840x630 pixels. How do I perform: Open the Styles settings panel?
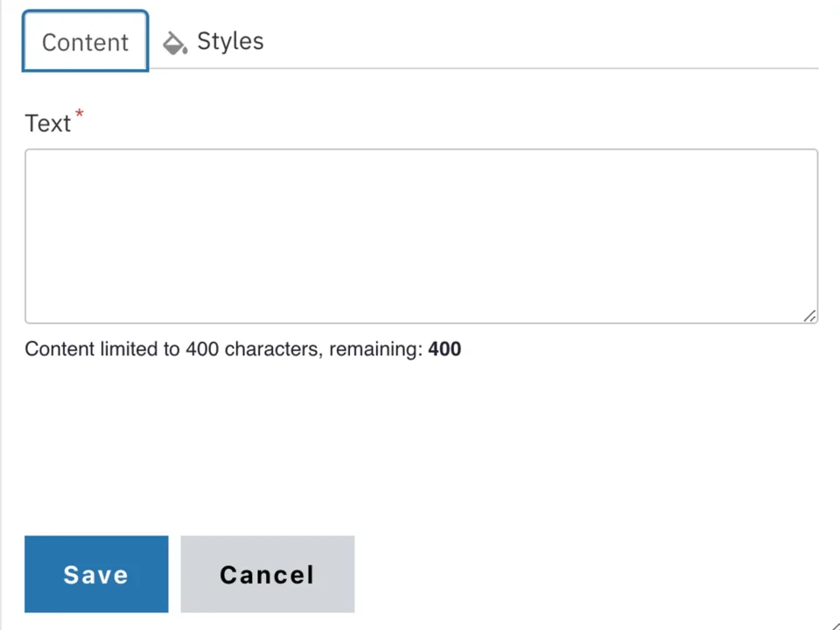pos(213,41)
